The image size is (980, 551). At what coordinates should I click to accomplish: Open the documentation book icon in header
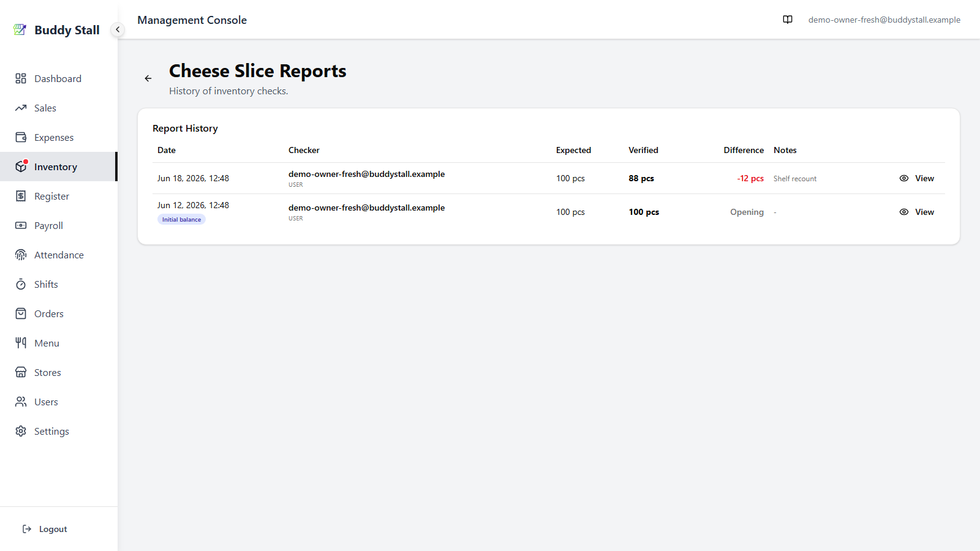pyautogui.click(x=788, y=20)
